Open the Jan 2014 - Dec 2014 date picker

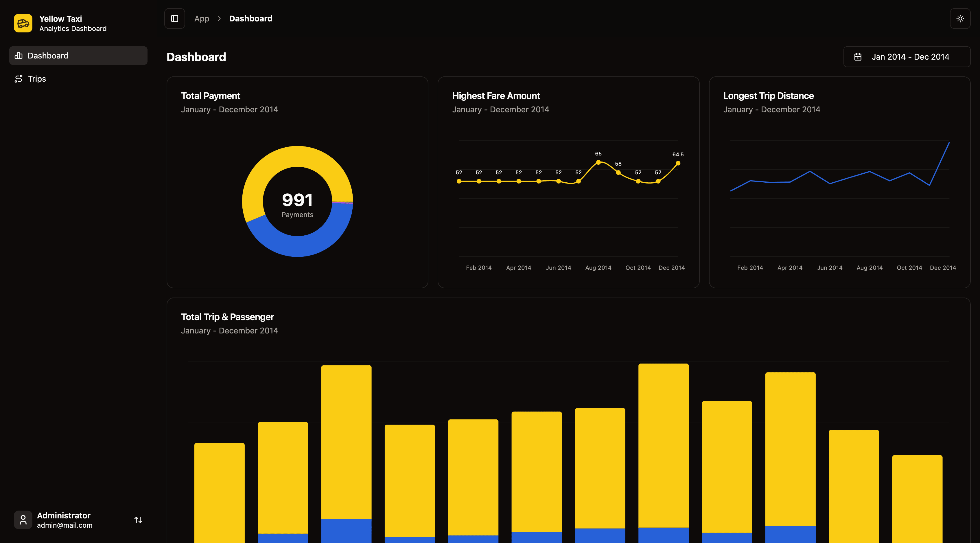pos(907,57)
